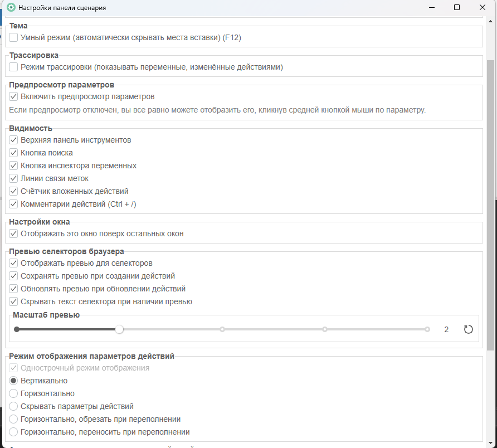The width and height of the screenshot is (497, 448).
Task: Click the reset preview scale icon
Action: pos(468,329)
